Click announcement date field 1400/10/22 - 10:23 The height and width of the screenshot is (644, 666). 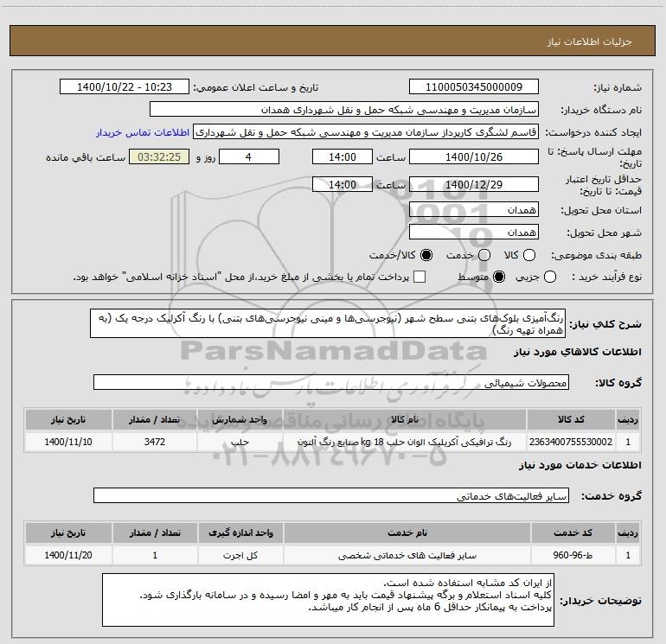point(125,86)
